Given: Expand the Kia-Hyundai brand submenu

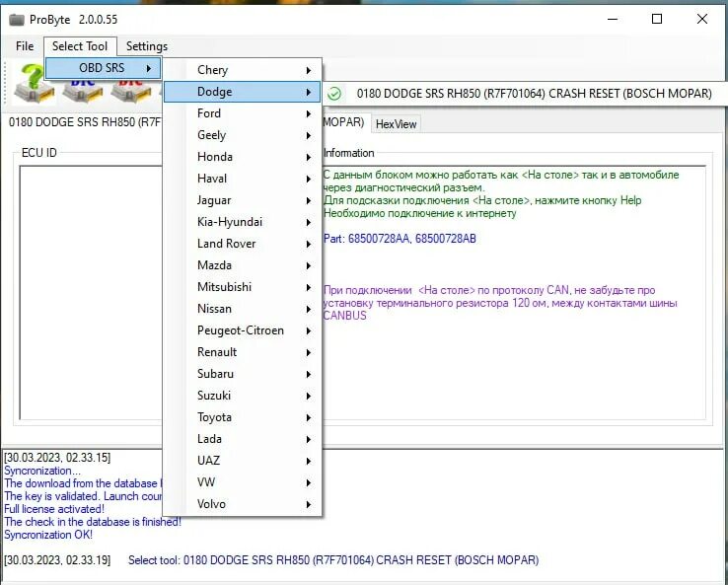Looking at the screenshot, I should [242, 222].
